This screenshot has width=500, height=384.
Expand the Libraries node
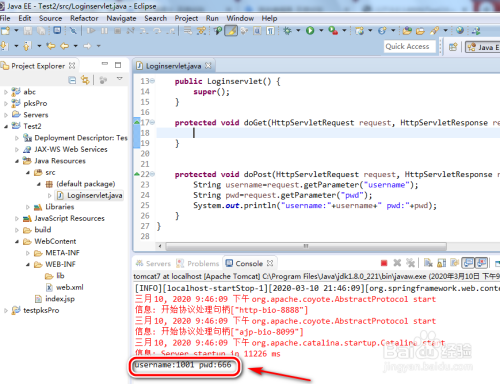[28, 207]
